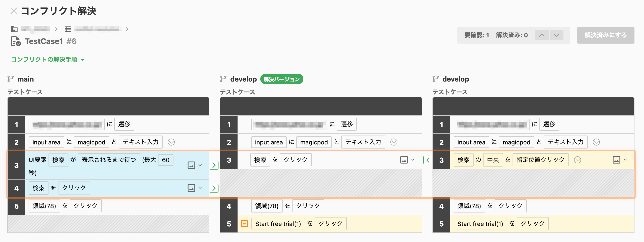Jump to next conflict with down arrow
The height and width of the screenshot is (242, 644).
[x=556, y=35]
